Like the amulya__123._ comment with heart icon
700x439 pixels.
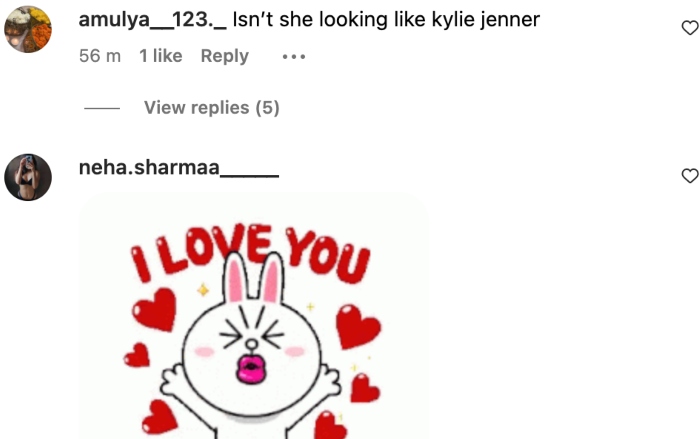(x=690, y=28)
